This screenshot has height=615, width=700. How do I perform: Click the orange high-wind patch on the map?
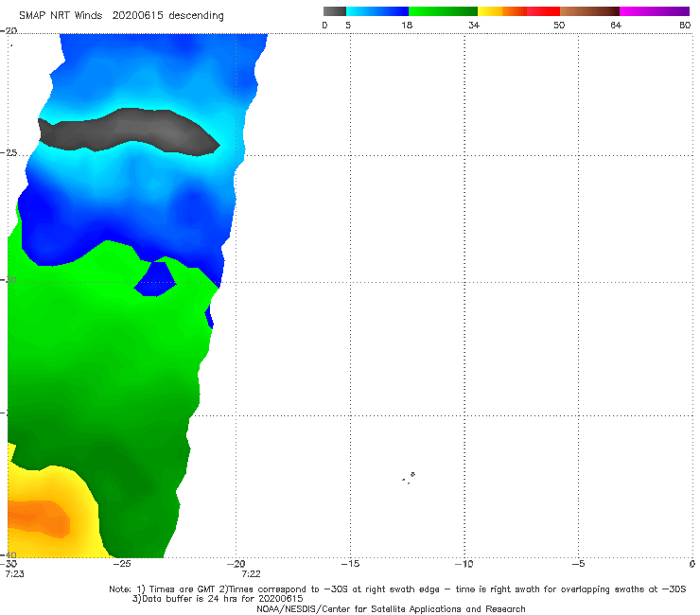(x=40, y=518)
